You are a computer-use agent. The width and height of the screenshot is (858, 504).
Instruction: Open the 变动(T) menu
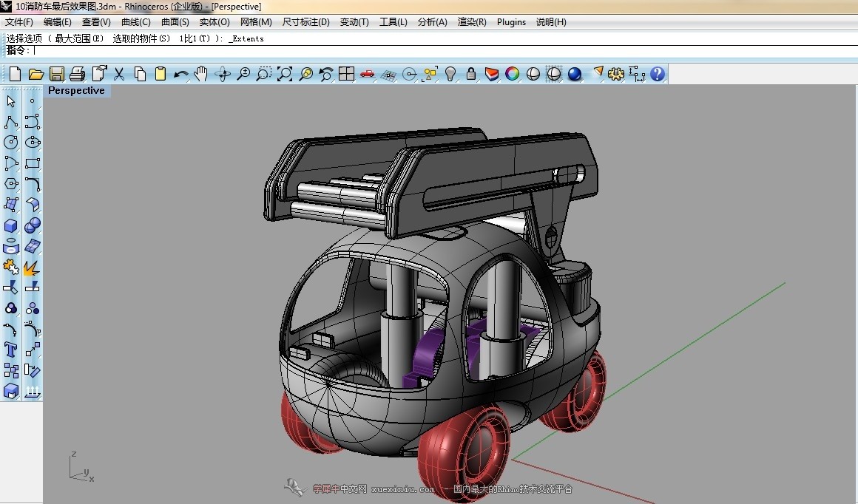pos(354,22)
